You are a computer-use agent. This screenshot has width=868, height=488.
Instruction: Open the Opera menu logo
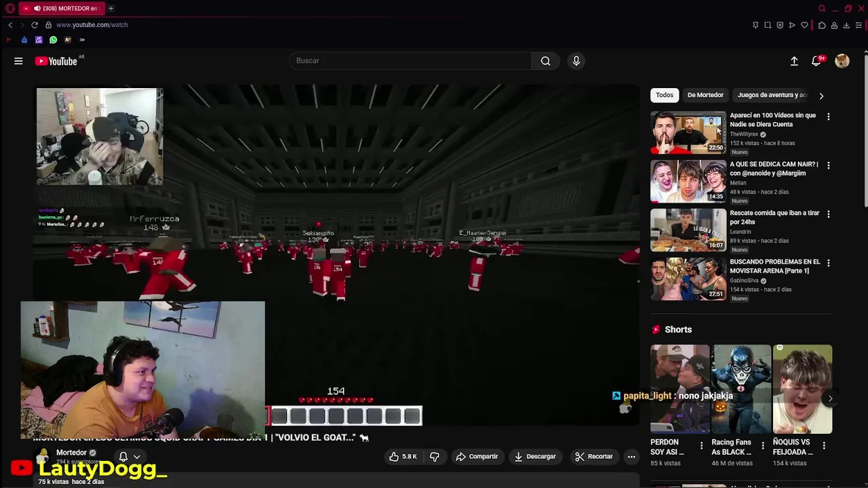pos(9,8)
